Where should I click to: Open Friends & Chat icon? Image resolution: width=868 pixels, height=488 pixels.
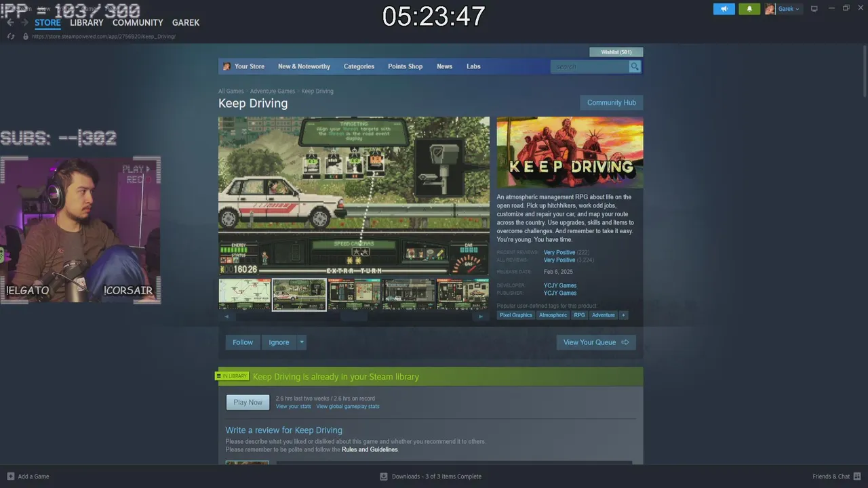tap(857, 476)
